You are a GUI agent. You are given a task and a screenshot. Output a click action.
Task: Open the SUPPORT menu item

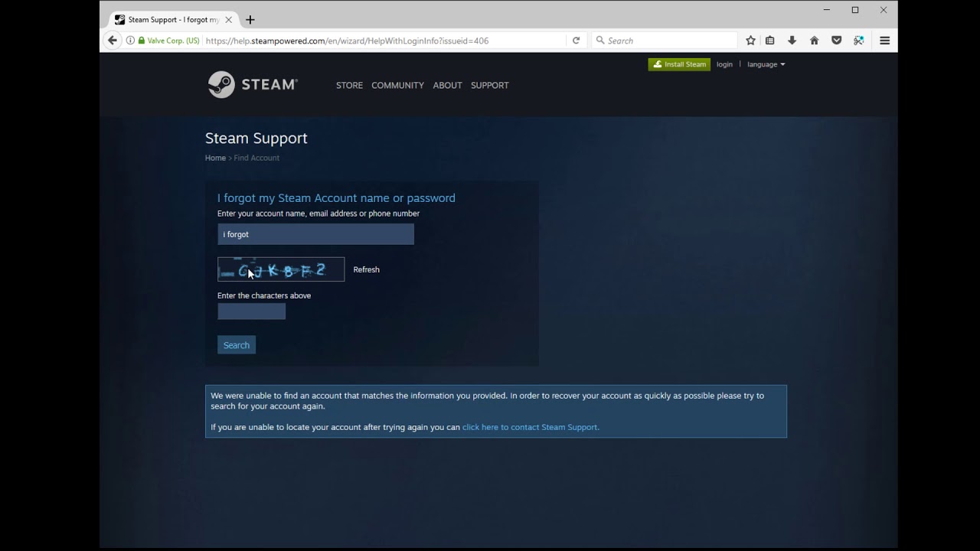(489, 85)
